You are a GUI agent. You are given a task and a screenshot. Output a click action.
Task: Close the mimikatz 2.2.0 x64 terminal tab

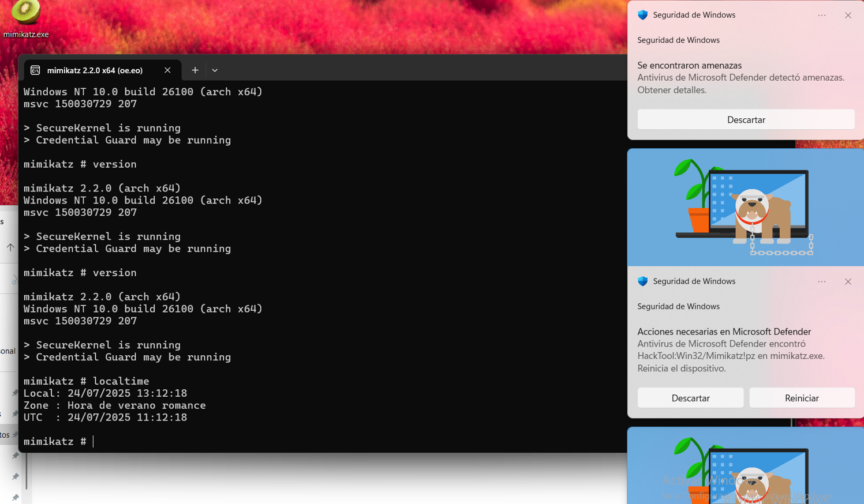(167, 70)
